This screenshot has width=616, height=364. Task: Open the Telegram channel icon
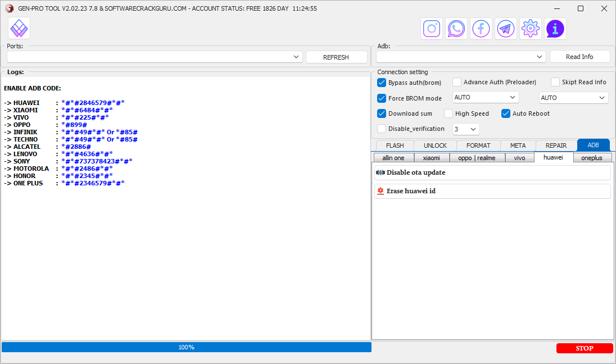click(x=505, y=28)
